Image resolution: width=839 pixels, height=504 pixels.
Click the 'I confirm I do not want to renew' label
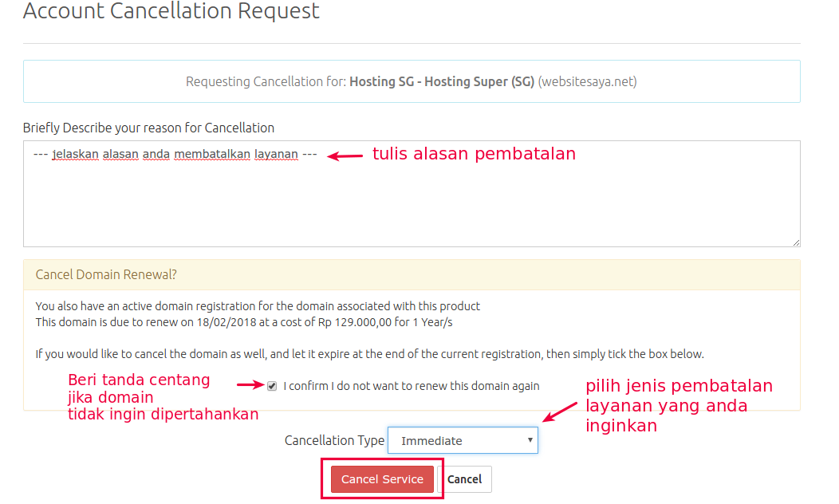411,386
